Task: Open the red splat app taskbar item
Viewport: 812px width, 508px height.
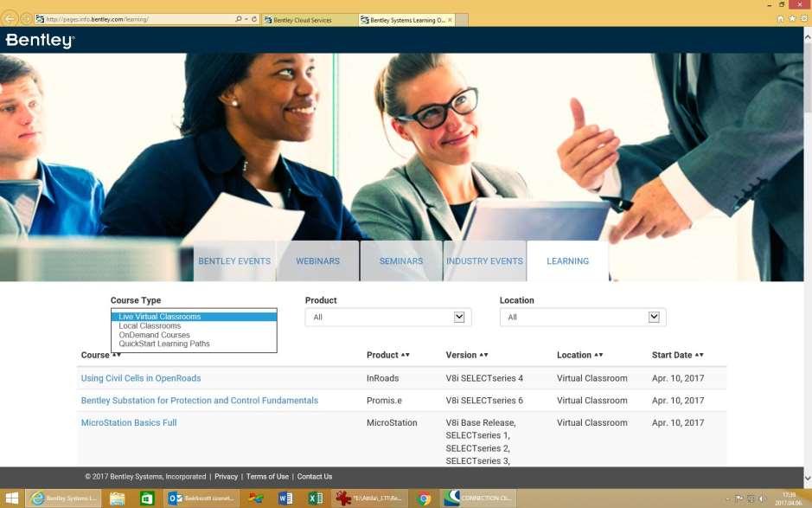Action: 370,498
